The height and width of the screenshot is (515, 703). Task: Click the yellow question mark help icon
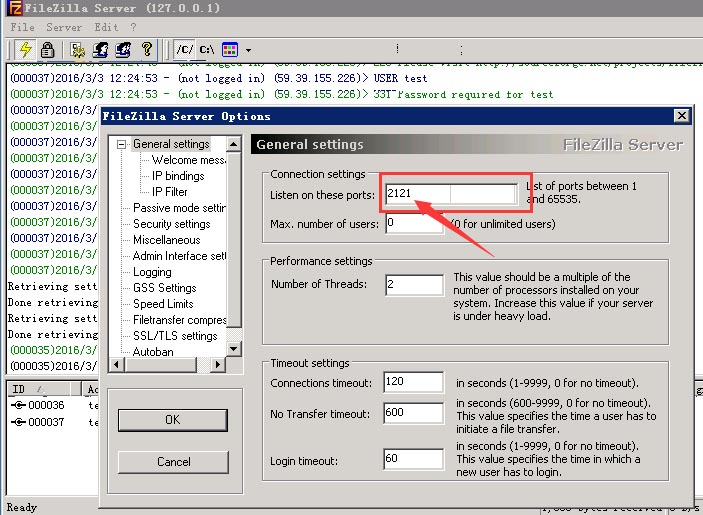[146, 49]
